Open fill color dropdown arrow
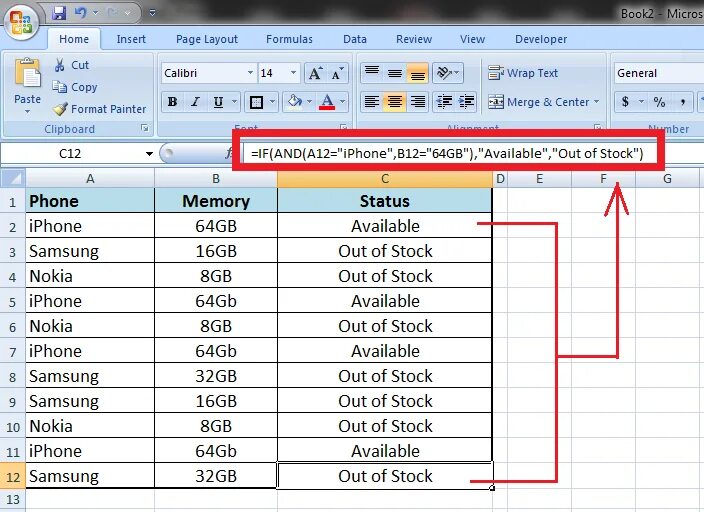Screen dimensions: 704x512 click(309, 102)
